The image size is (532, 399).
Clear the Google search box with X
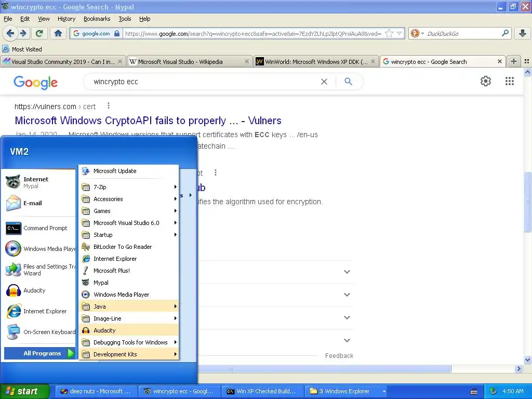coord(324,82)
